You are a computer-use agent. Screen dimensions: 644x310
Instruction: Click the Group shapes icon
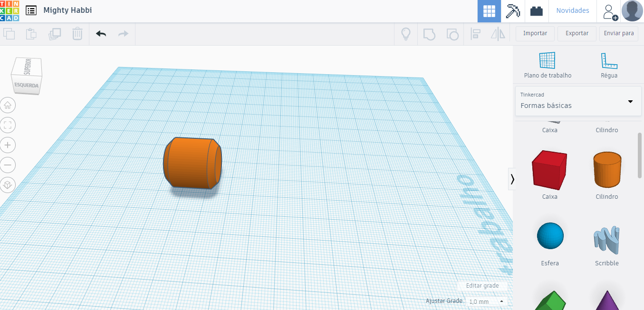click(x=429, y=34)
